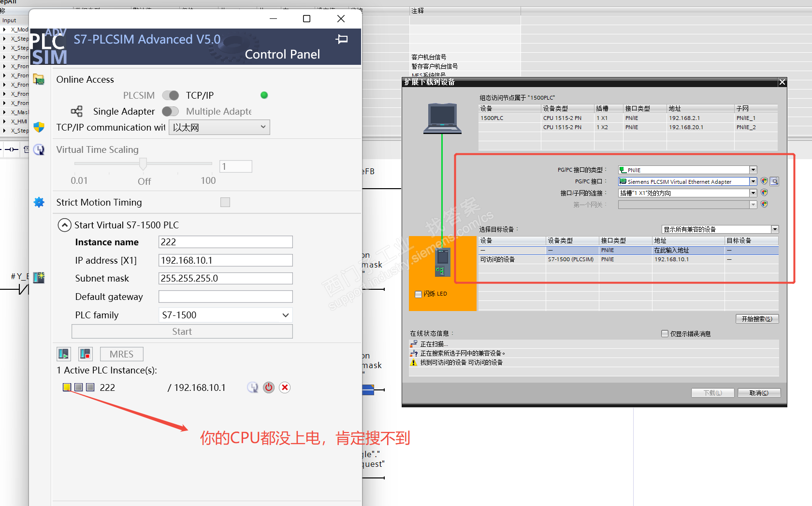Open PG/PC接口的类型 dropdown
Viewport: 812px width, 506px height.
point(753,170)
